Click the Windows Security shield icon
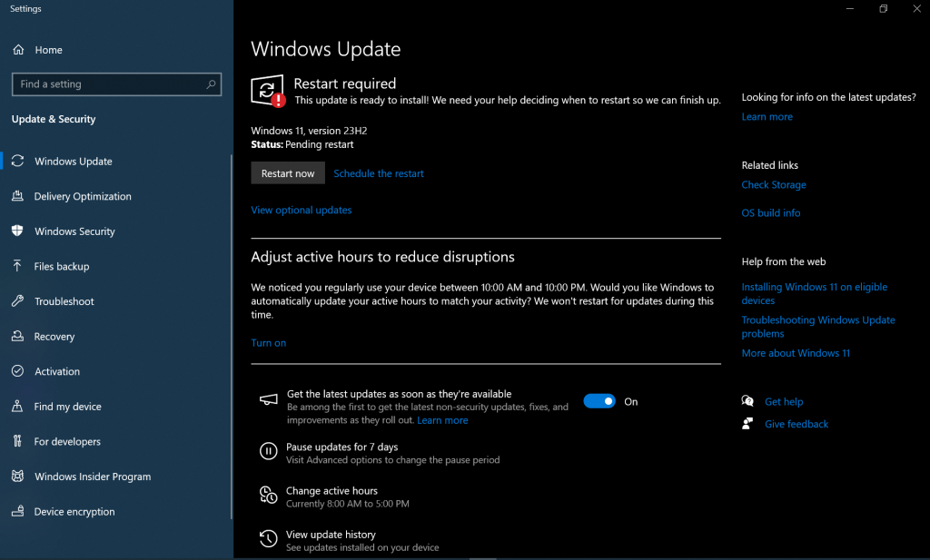Viewport: 930px width, 560px height. (x=18, y=231)
